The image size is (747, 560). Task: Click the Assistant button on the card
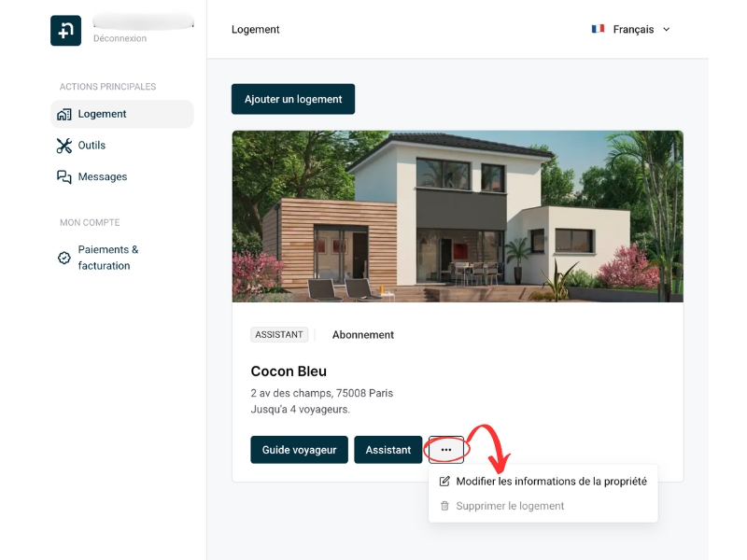(388, 450)
